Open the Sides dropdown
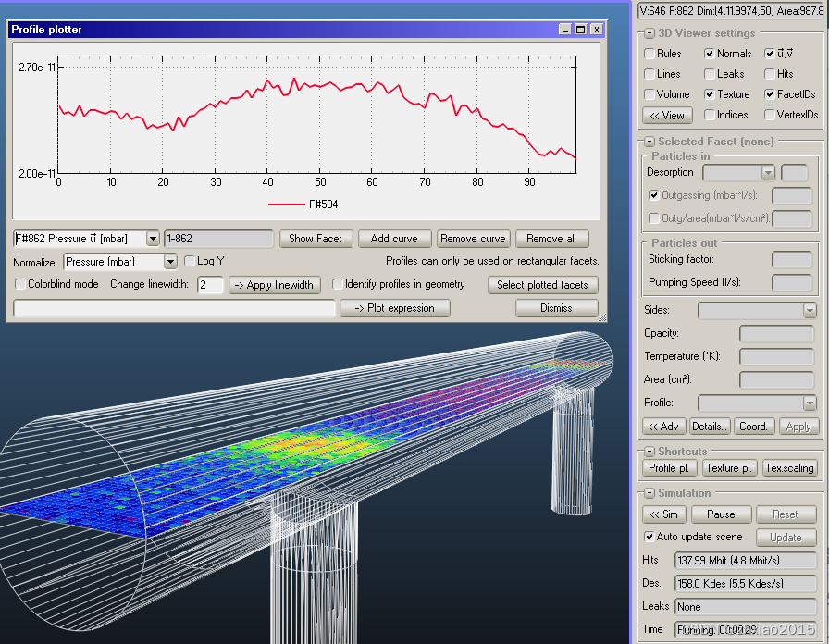 (x=810, y=311)
